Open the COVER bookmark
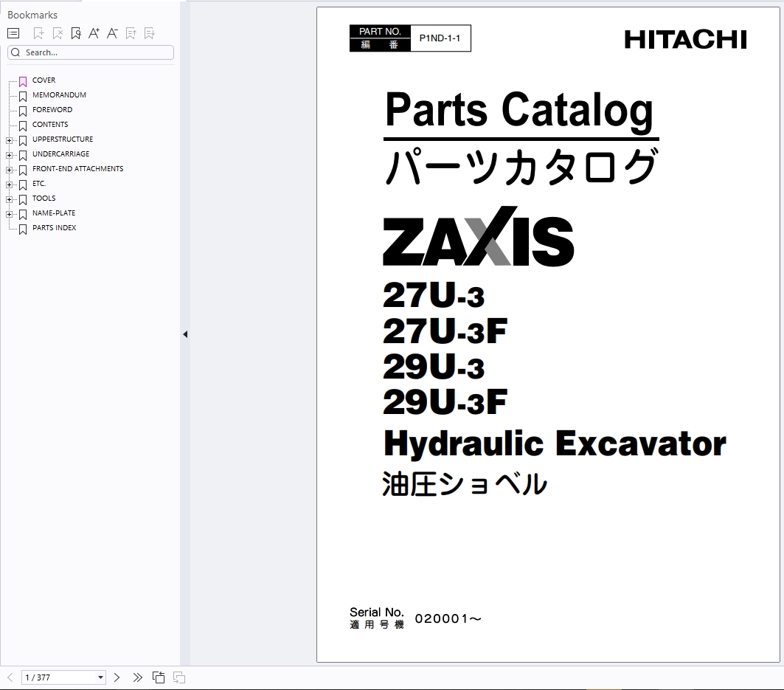Screen dimensions: 784x690 pyautogui.click(x=44, y=80)
